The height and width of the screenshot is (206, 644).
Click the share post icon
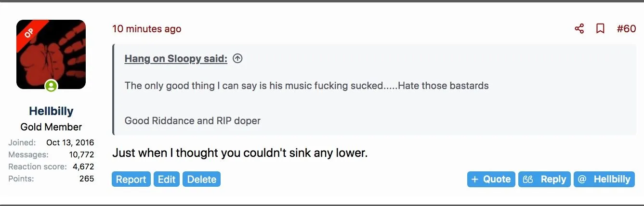(x=579, y=29)
